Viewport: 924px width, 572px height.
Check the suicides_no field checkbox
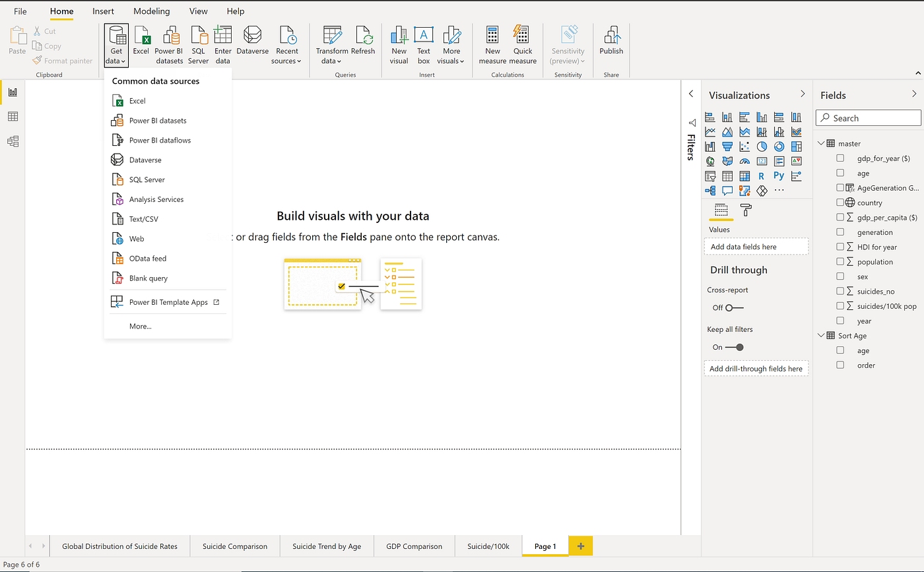click(x=840, y=291)
